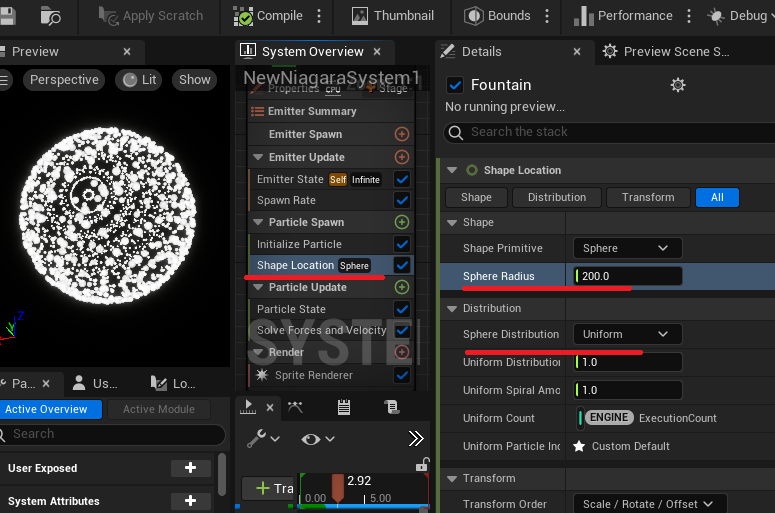Toggle the Fountain emitter enabled checkbox
Viewport: 775px width, 513px height.
(x=455, y=85)
